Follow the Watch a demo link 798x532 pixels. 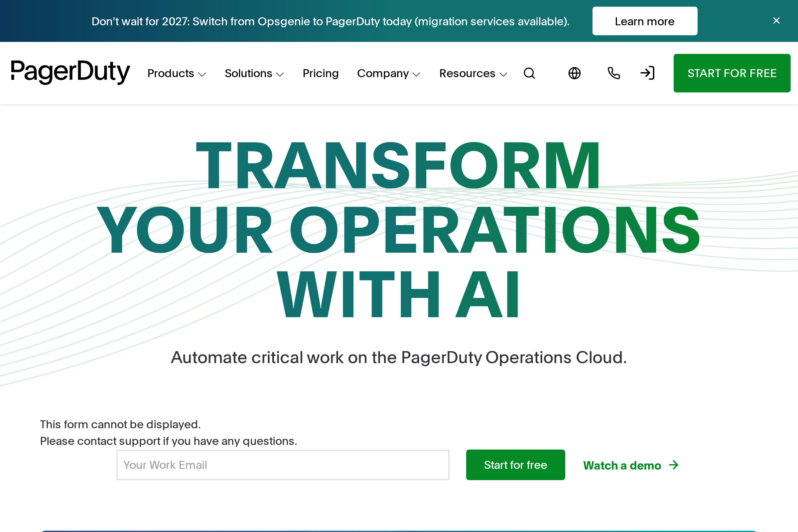[622, 465]
